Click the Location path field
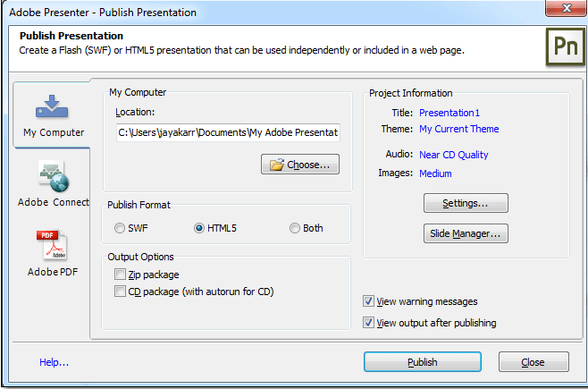 tap(228, 132)
